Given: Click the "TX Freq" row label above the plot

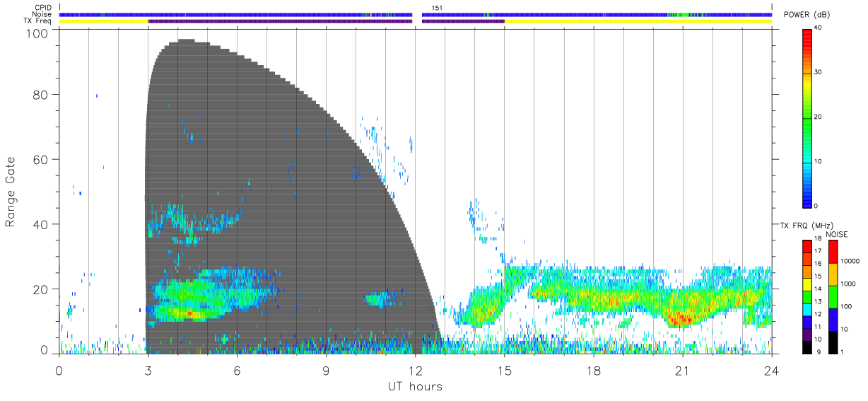Looking at the screenshot, I should click(x=37, y=21).
